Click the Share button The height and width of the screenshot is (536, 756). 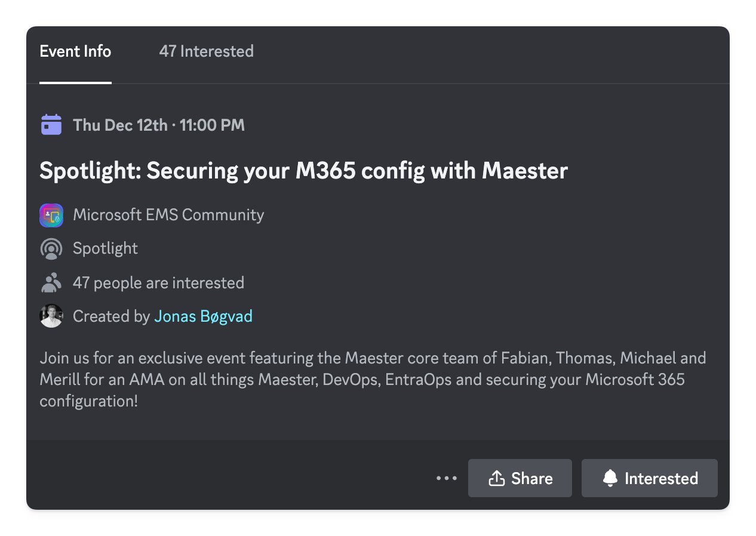point(520,478)
